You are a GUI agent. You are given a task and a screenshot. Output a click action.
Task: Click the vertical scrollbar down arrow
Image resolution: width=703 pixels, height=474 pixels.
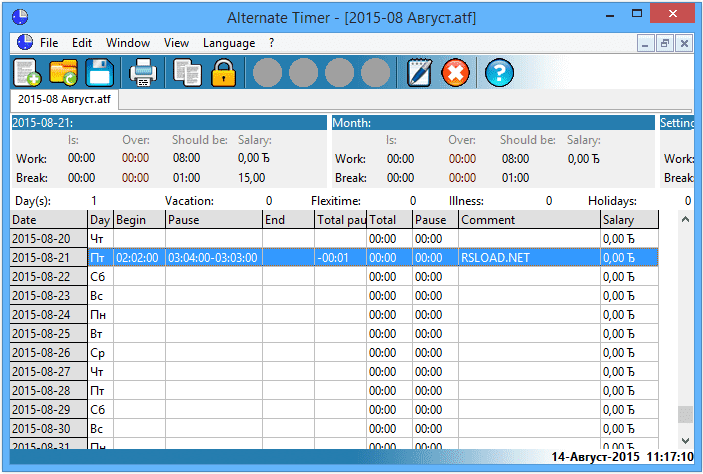685,439
